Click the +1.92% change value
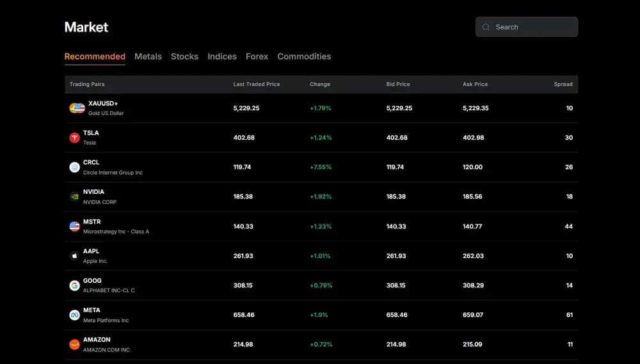 [321, 196]
